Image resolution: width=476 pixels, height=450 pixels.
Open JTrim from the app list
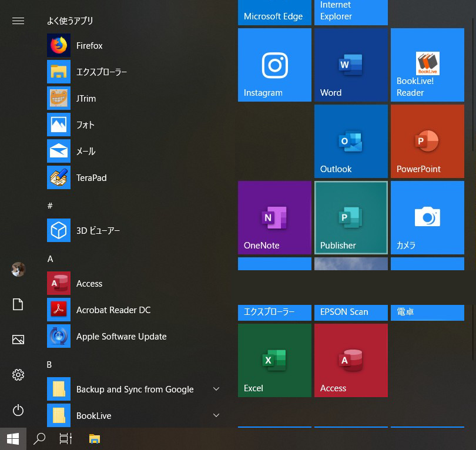pos(135,98)
